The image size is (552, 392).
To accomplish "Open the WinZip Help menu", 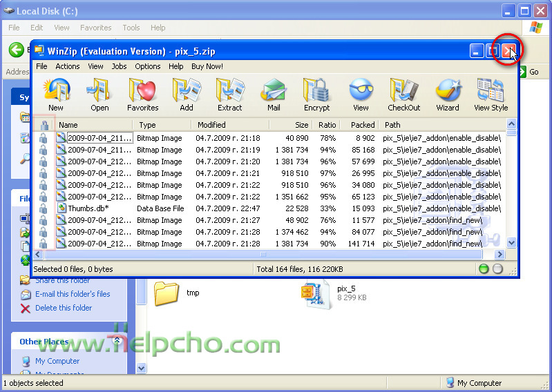I will pos(175,66).
